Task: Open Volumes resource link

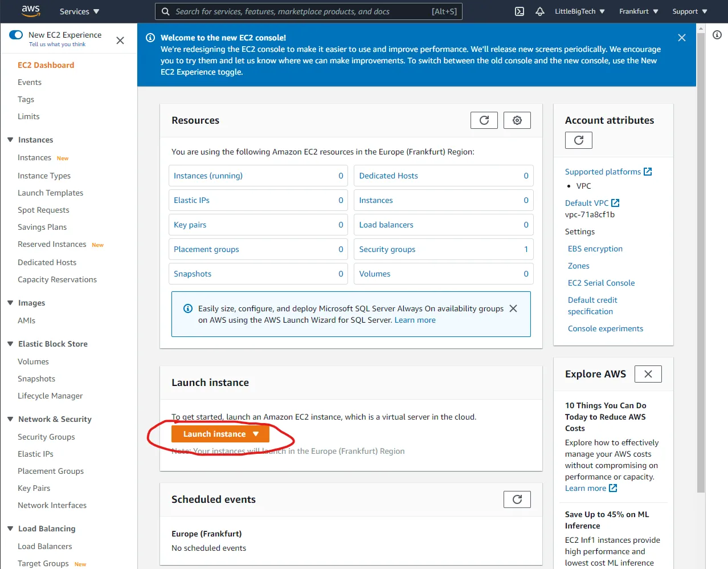Action: tap(375, 274)
